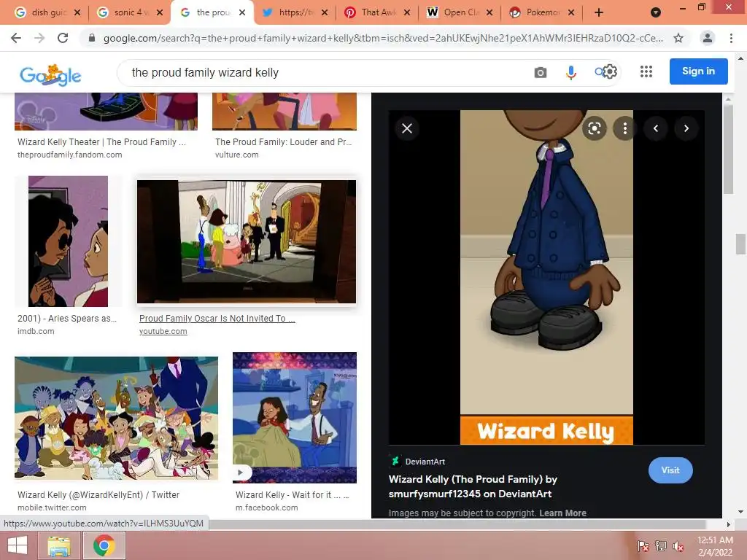Click the network tray icon
The width and height of the screenshot is (747, 560).
click(660, 546)
